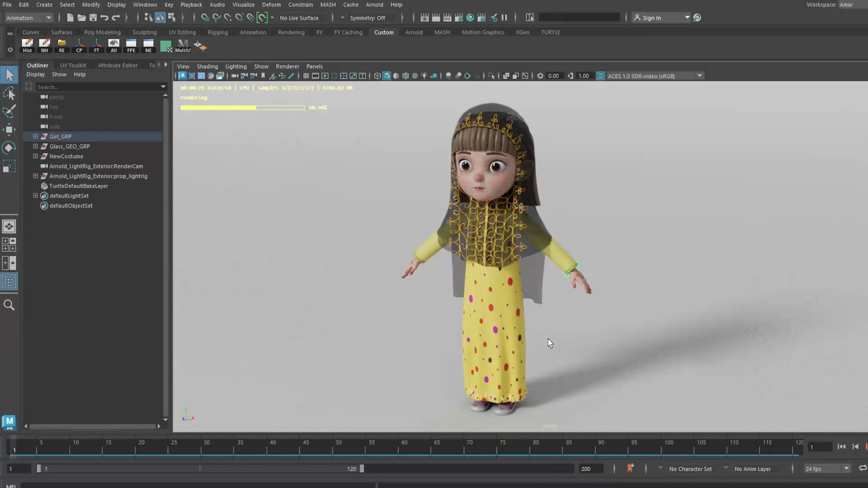Activate the Scale tool in the Tool Box
Image resolution: width=868 pixels, height=488 pixels.
tap(9, 166)
